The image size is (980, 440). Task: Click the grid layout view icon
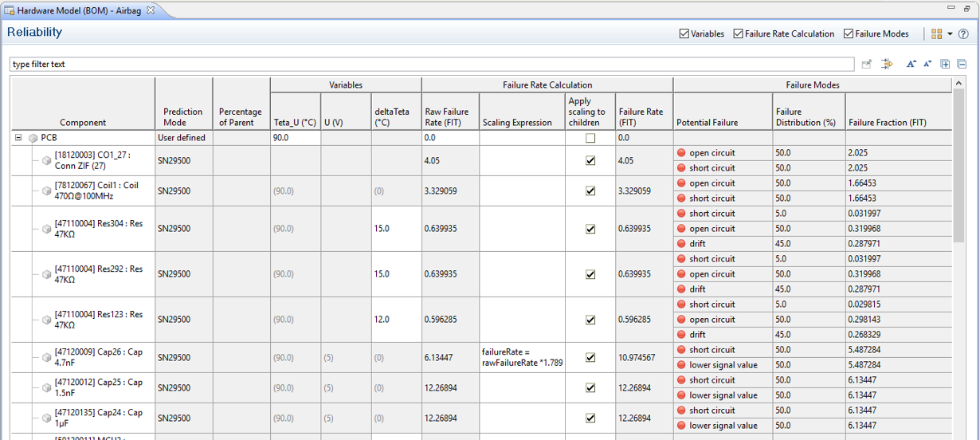coord(936,34)
